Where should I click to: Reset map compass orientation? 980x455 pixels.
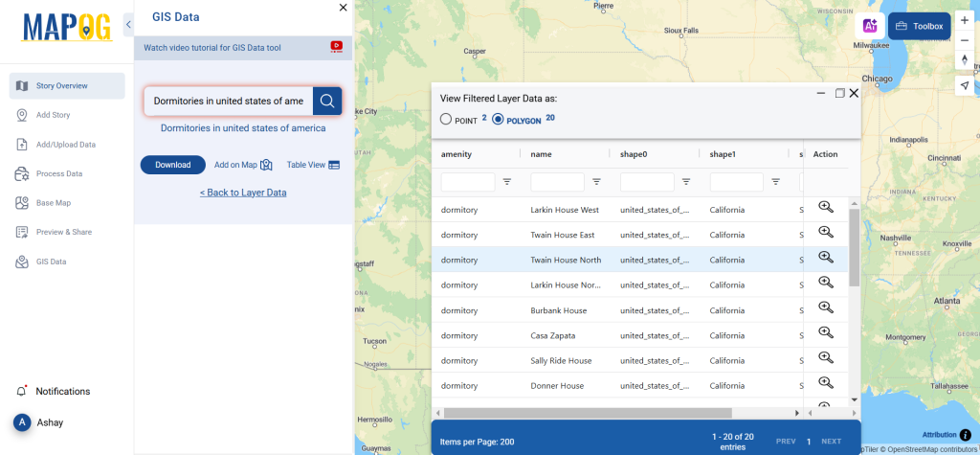[964, 59]
